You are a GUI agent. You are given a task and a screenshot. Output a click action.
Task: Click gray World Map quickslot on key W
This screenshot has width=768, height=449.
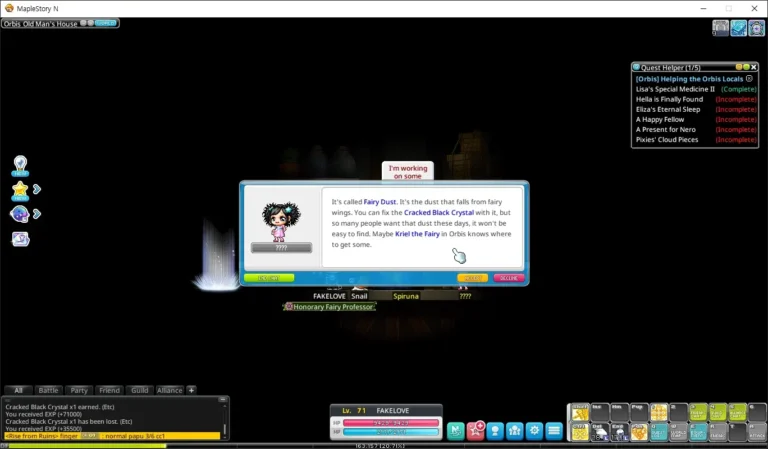[679, 432]
